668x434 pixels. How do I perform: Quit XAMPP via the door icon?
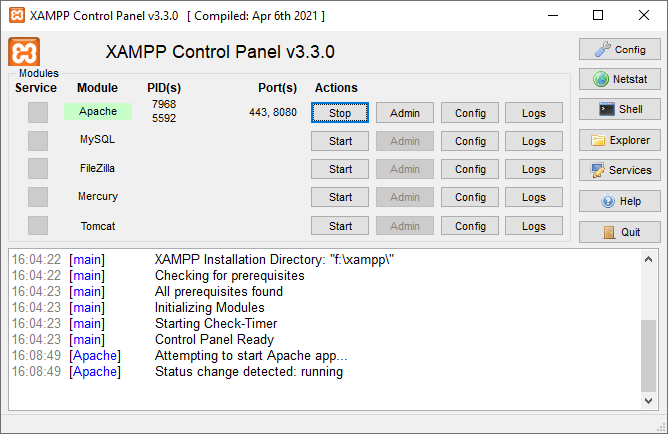pyautogui.click(x=609, y=232)
